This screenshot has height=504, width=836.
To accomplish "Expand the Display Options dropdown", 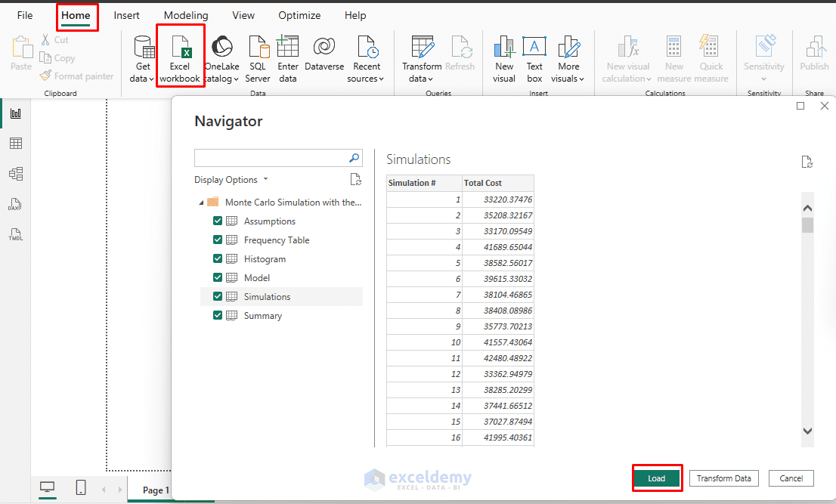I will (x=231, y=180).
